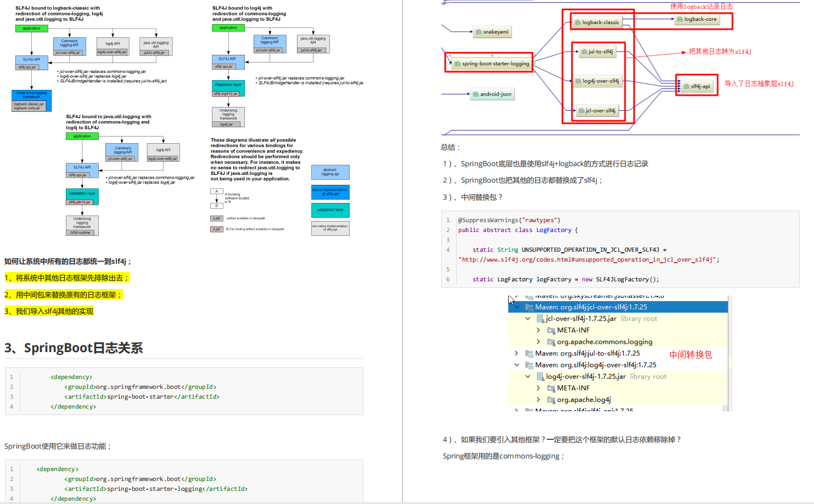Click the library icon on log4j-over-slf4j diagram node
Viewport: 814px width, 504px height.
(x=578, y=81)
